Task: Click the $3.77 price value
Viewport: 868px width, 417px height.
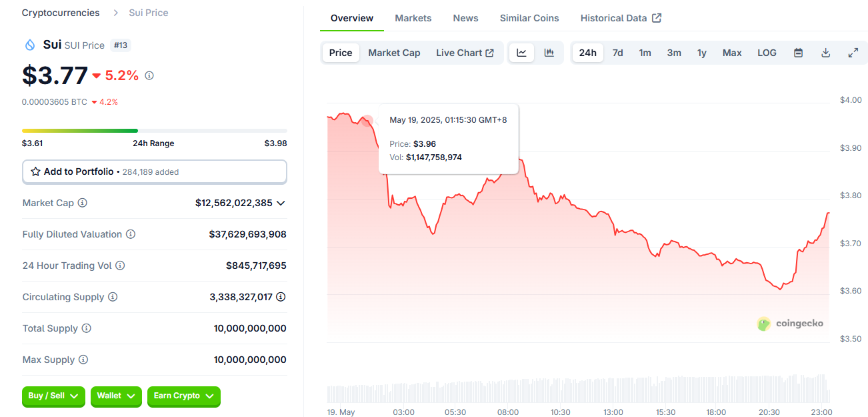Action: pos(55,75)
